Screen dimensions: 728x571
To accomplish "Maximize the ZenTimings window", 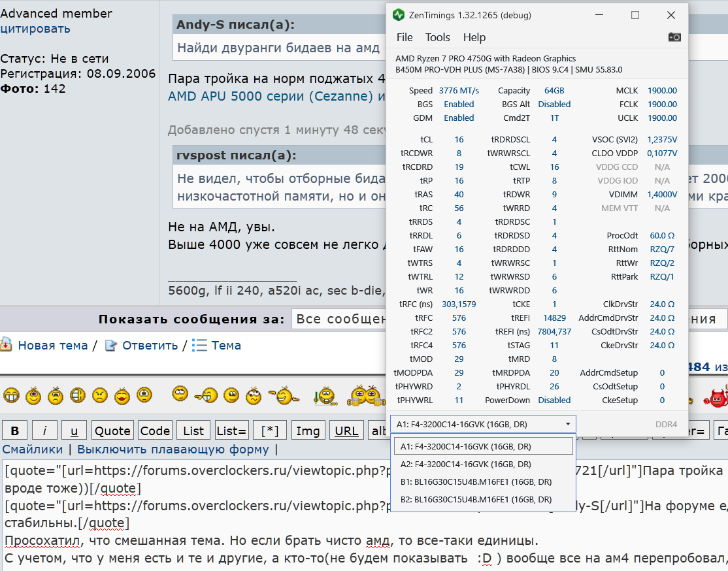I will point(635,15).
